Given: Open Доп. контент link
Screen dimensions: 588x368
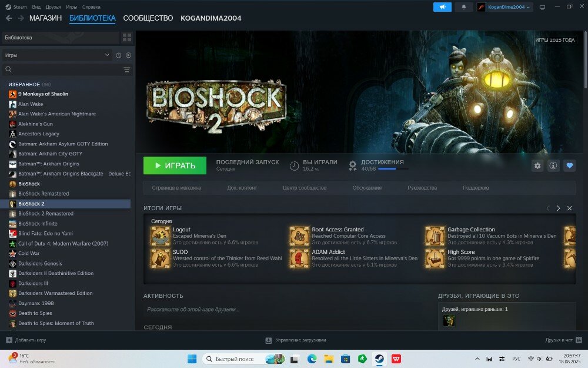Looking at the screenshot, I should (242, 188).
